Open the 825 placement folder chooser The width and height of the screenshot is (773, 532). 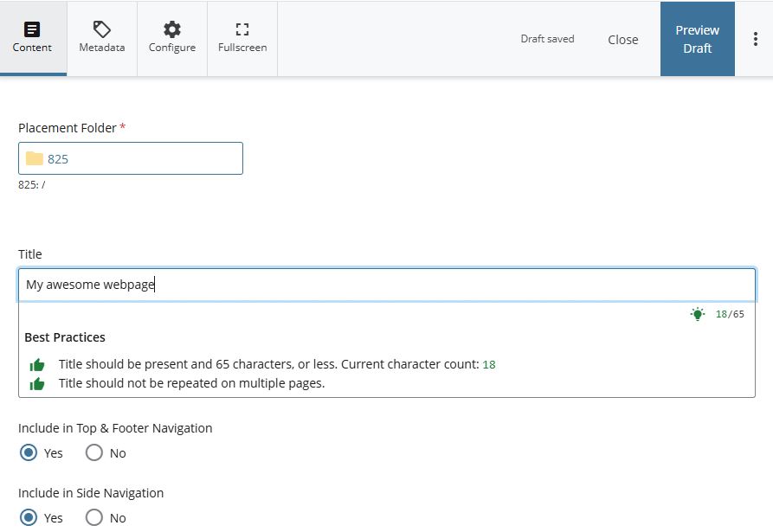tap(131, 158)
